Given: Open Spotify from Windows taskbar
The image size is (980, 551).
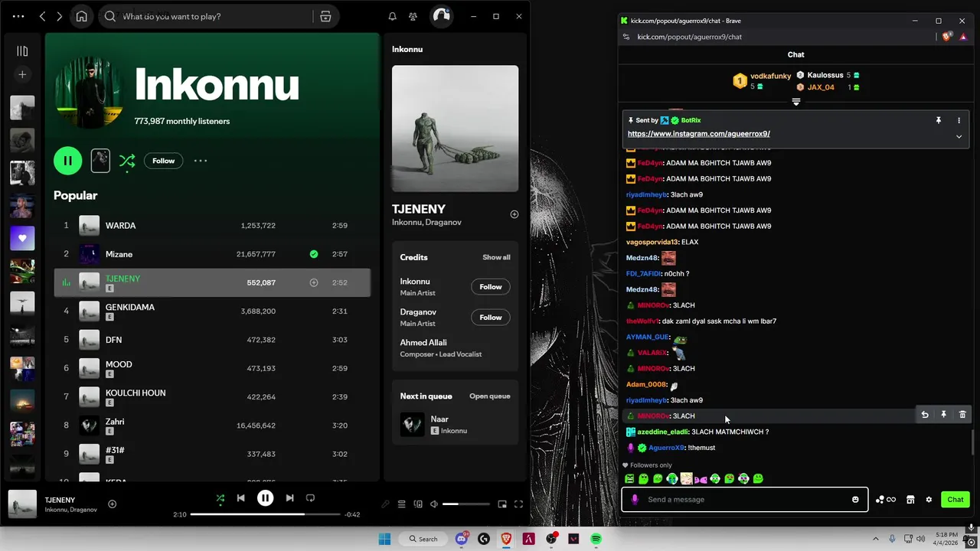Looking at the screenshot, I should (596, 539).
